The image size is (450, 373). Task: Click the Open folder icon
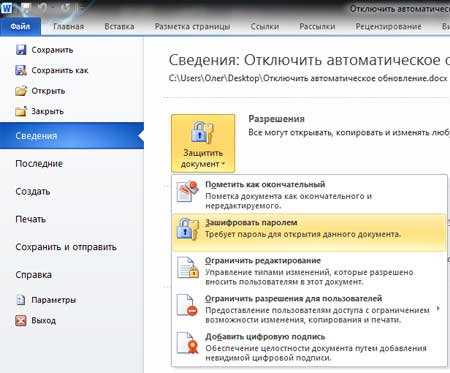click(x=21, y=91)
